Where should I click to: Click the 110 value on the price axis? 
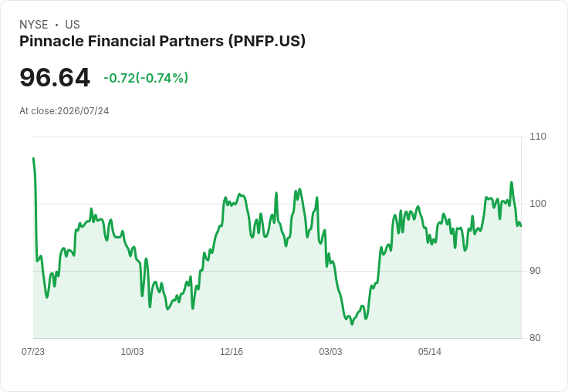538,137
